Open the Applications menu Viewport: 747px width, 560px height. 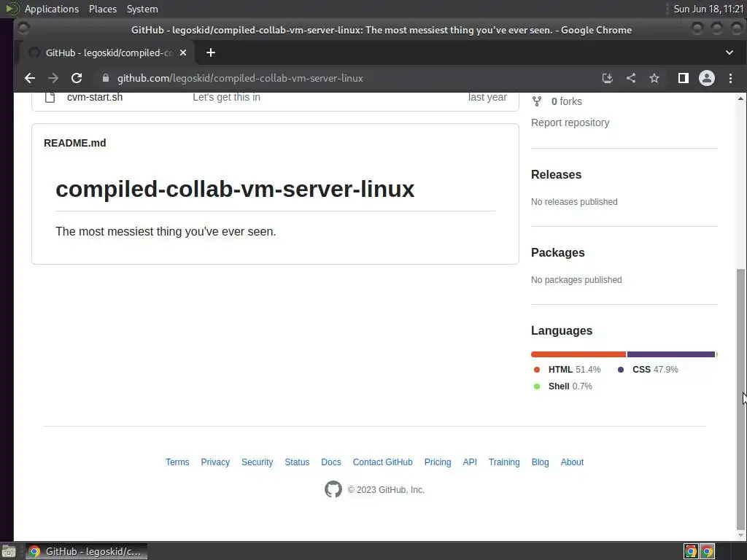point(52,9)
